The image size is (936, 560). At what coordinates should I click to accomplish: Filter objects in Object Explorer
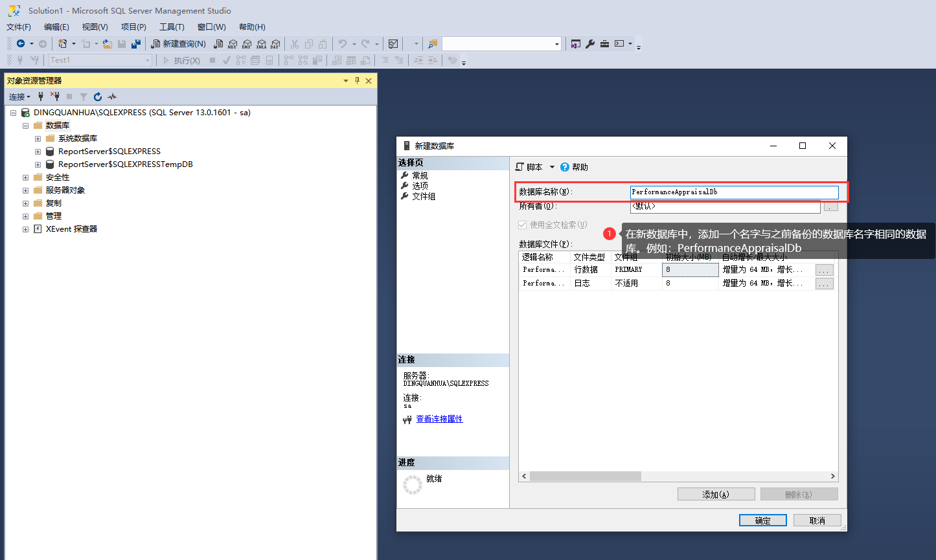(x=84, y=96)
